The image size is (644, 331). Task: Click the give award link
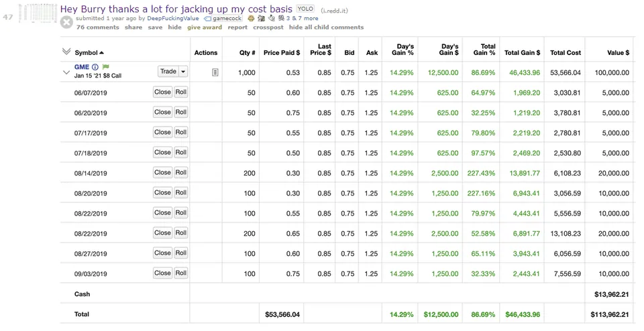pyautogui.click(x=205, y=27)
